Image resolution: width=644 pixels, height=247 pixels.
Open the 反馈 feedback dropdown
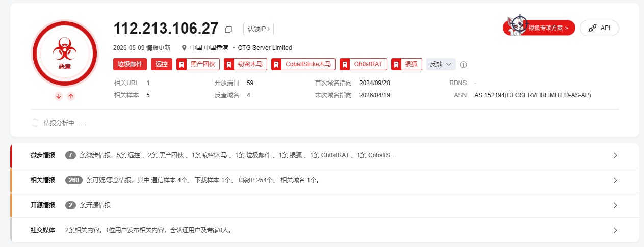[441, 64]
